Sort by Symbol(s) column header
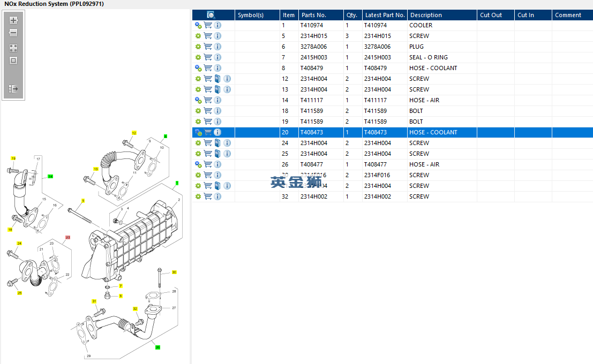Screen dimensions: 593x364 tap(257, 15)
